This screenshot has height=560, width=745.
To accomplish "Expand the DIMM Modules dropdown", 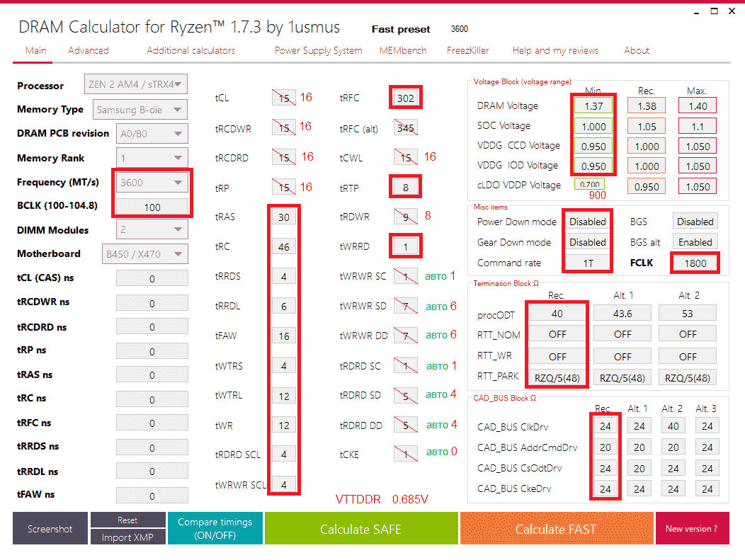I will pyautogui.click(x=152, y=230).
